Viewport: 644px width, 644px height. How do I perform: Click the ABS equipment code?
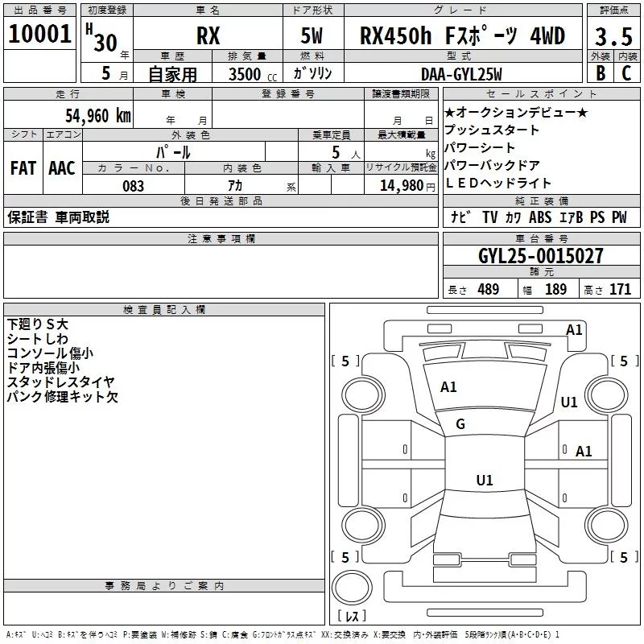540,217
